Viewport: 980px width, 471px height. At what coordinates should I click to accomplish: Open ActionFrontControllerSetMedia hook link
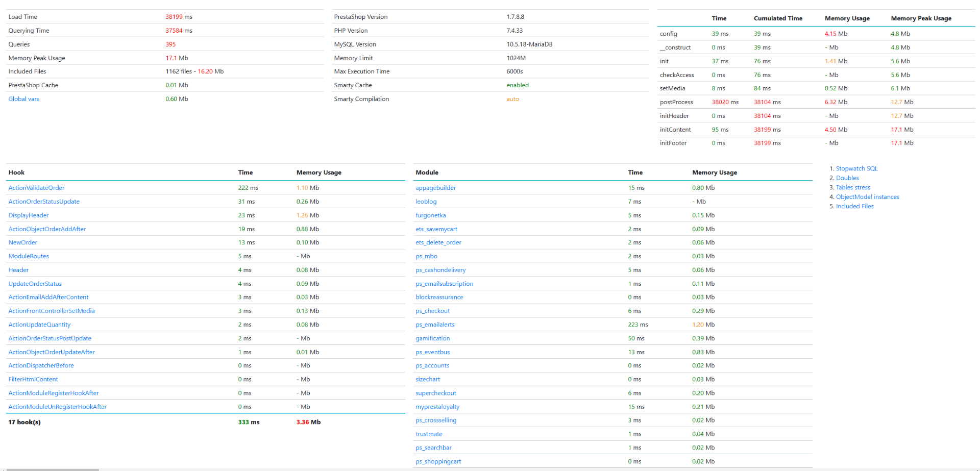pyautogui.click(x=52, y=311)
